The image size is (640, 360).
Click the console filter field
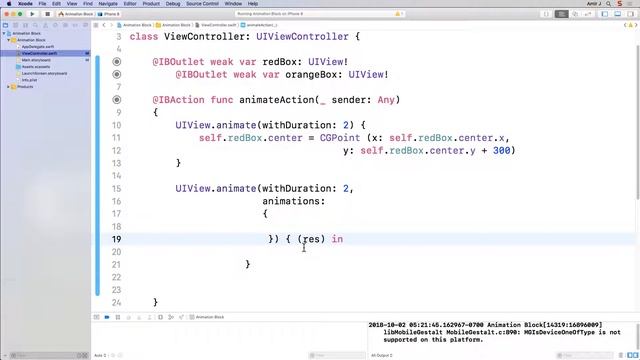[585, 356]
